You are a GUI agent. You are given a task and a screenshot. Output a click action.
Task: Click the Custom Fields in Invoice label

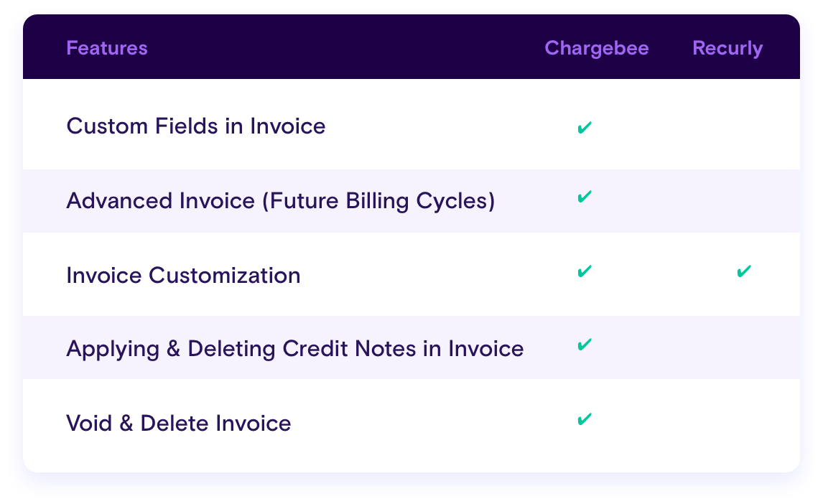tap(195, 126)
